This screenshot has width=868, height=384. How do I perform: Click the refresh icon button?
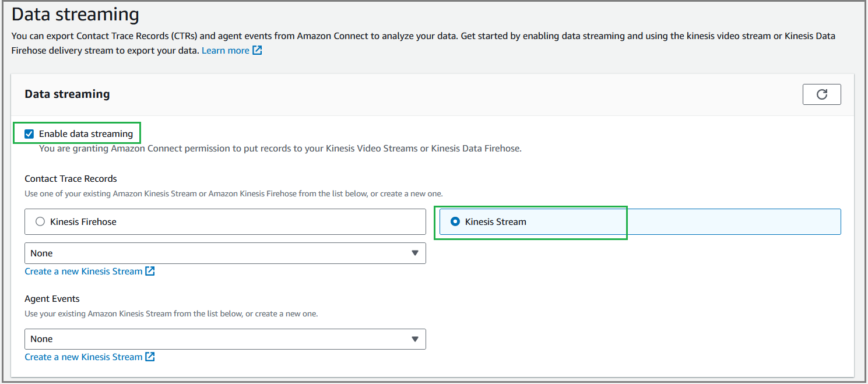[x=821, y=94]
